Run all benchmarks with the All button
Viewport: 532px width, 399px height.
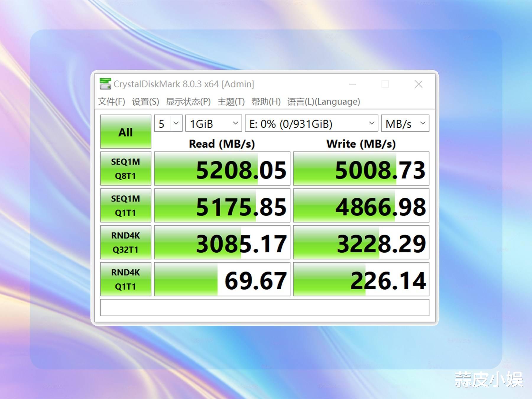click(126, 132)
